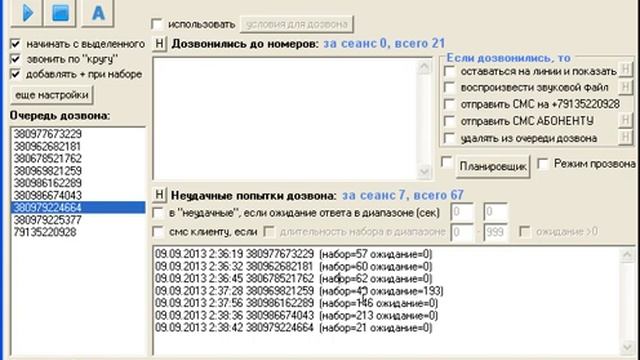Click log entry at 2:36:45 for 380678521762

(x=293, y=279)
